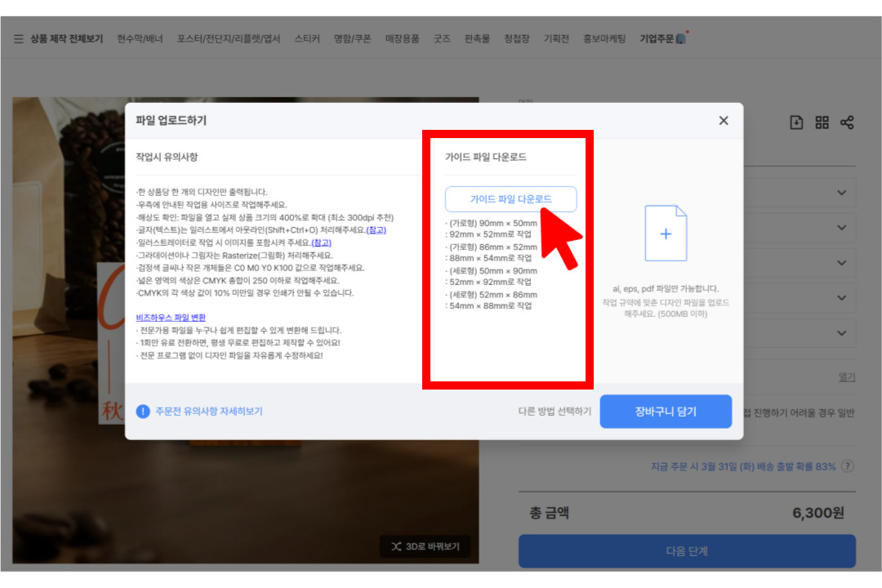Click the share icon at top right
This screenshot has width=882, height=588.
[847, 121]
